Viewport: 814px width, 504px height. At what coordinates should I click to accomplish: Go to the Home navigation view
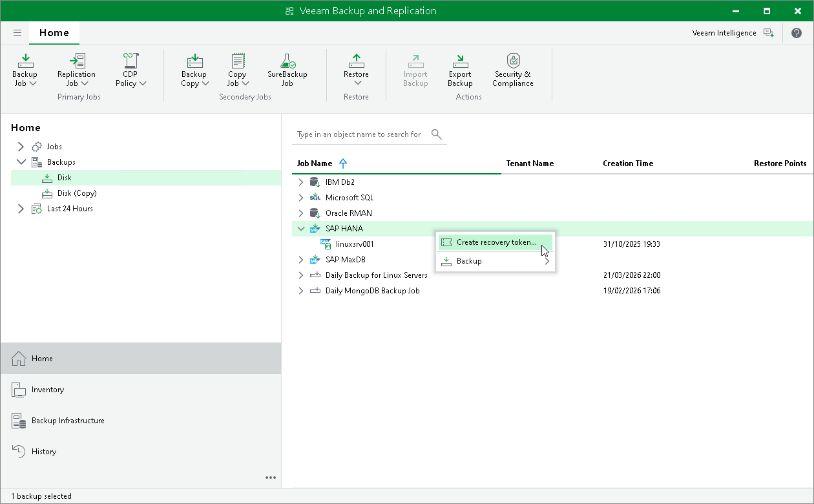pyautogui.click(x=141, y=359)
